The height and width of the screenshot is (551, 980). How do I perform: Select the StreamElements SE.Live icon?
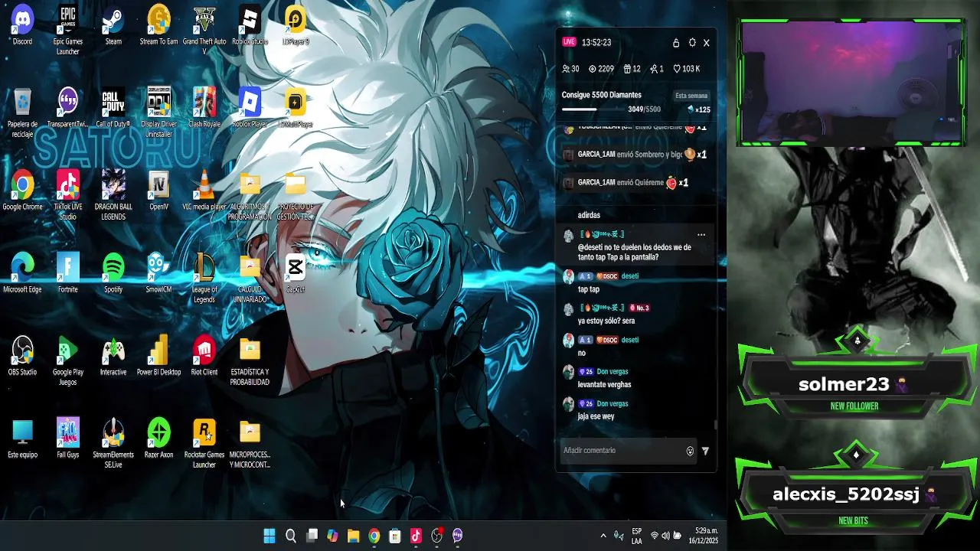pos(113,443)
